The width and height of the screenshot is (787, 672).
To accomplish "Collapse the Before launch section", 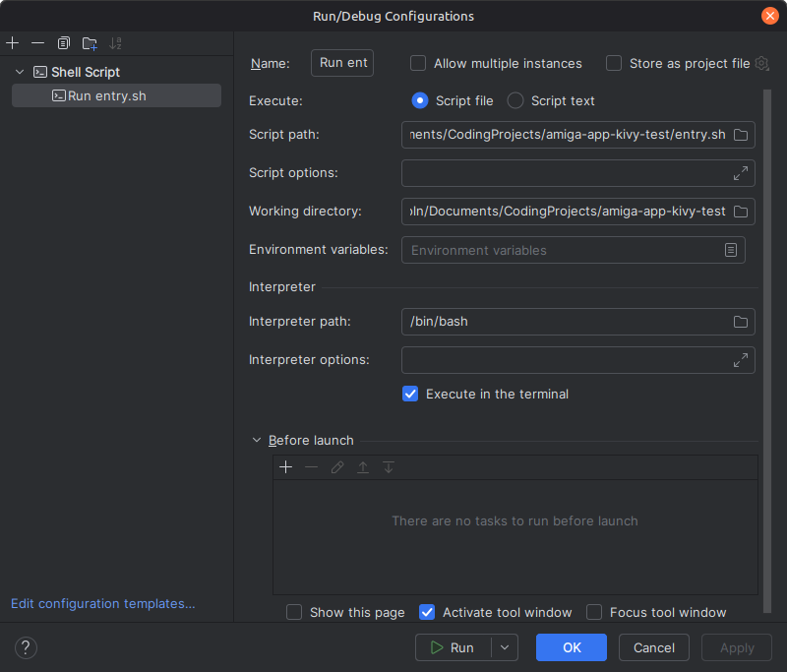I will coord(258,441).
